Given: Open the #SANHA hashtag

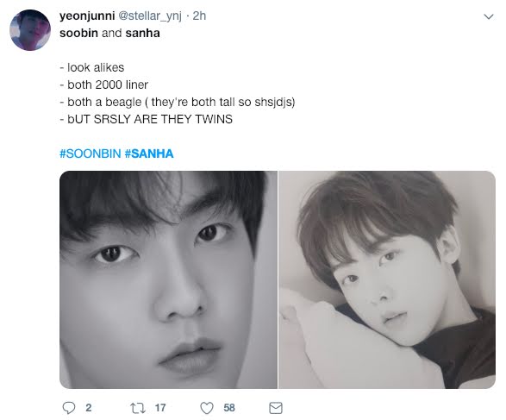Looking at the screenshot, I should (x=149, y=154).
